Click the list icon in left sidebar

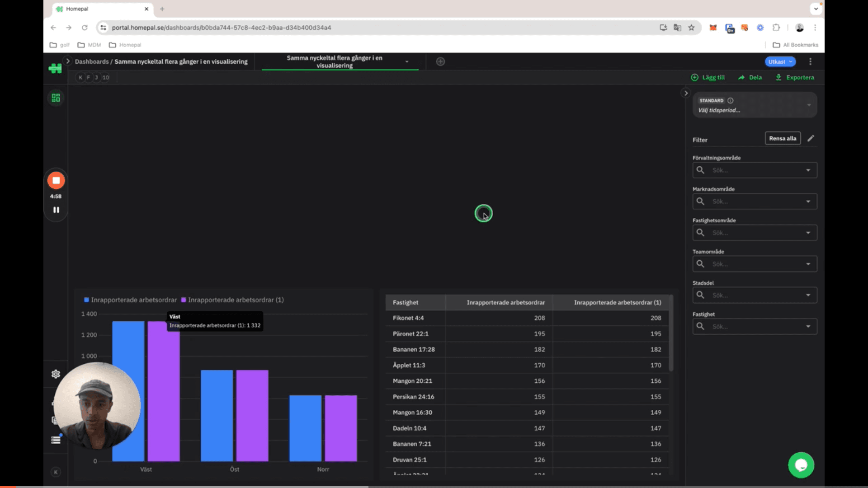56,440
